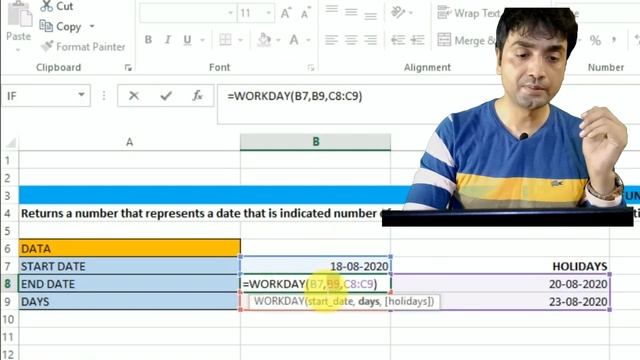Click WORKDAY name in the tooltip
640x360 pixels.
(x=279, y=302)
